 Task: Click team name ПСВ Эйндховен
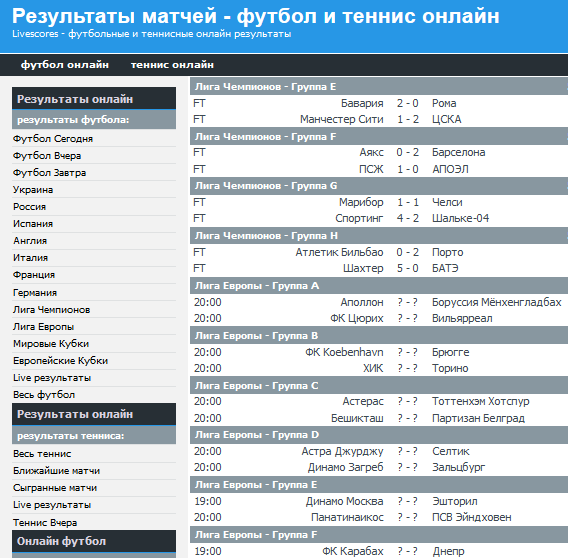(472, 517)
